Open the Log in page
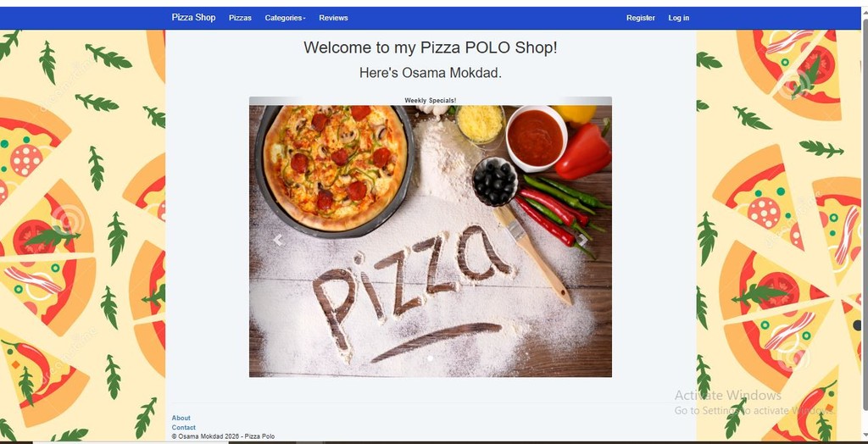This screenshot has height=444, width=868. (x=679, y=18)
